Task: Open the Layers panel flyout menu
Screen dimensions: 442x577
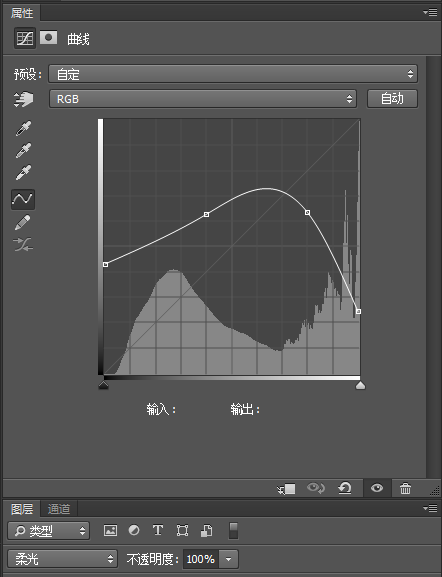Action: click(x=430, y=508)
